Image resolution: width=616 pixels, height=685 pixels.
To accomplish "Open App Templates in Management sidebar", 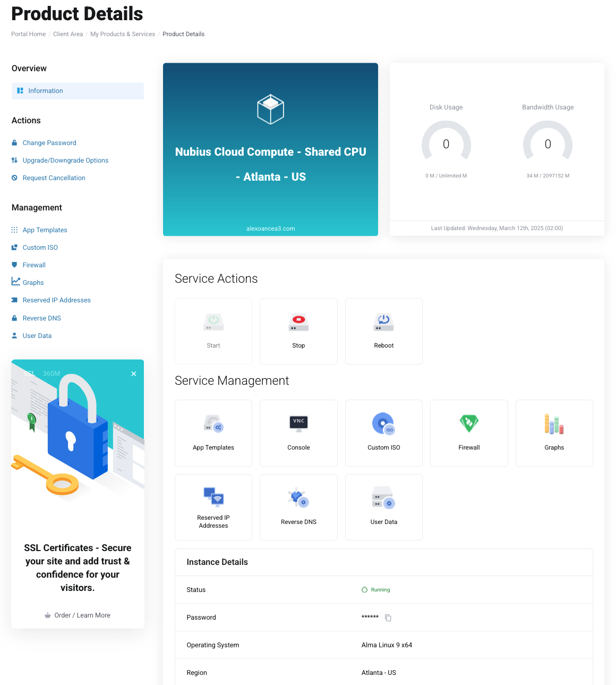I will [x=45, y=230].
